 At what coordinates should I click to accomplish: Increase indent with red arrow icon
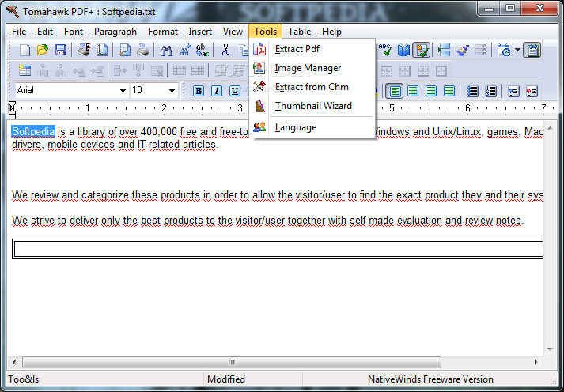tap(532, 91)
